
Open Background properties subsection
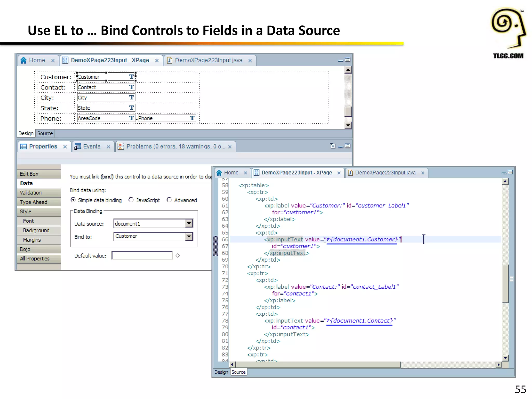[39, 230]
